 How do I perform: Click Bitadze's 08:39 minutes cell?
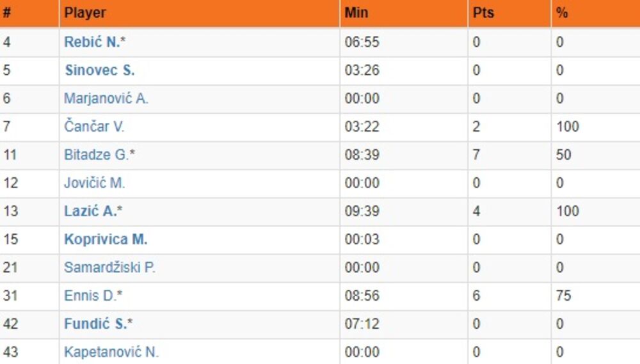click(362, 155)
